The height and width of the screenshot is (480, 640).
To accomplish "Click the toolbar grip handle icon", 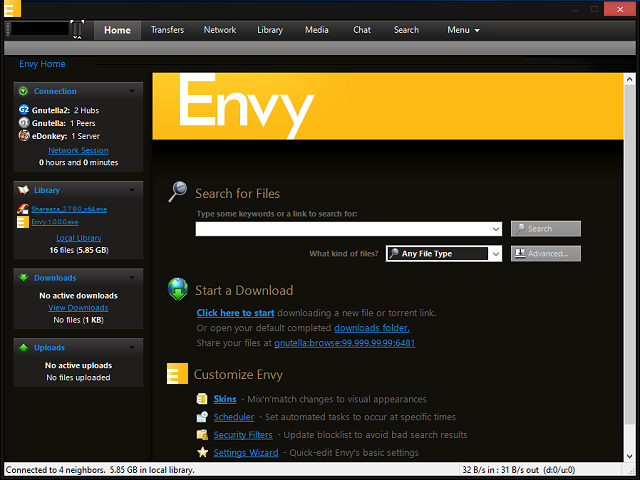I will coord(7,30).
